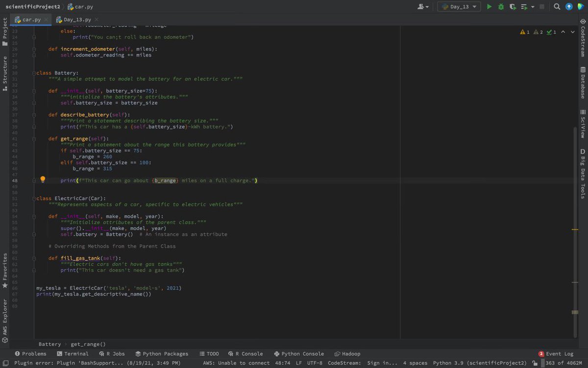
Task: Open the profiler run icon
Action: (524, 7)
